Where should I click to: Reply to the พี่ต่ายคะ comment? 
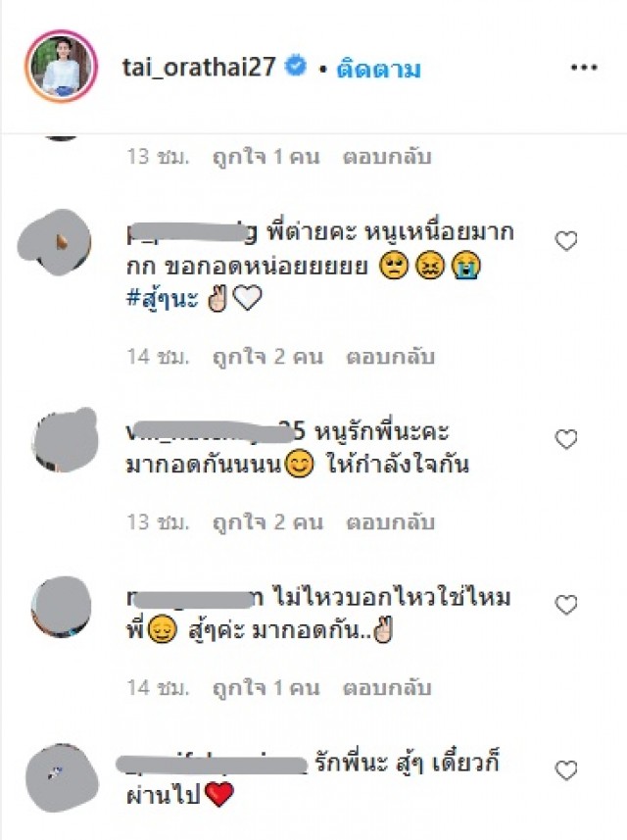click(x=390, y=357)
